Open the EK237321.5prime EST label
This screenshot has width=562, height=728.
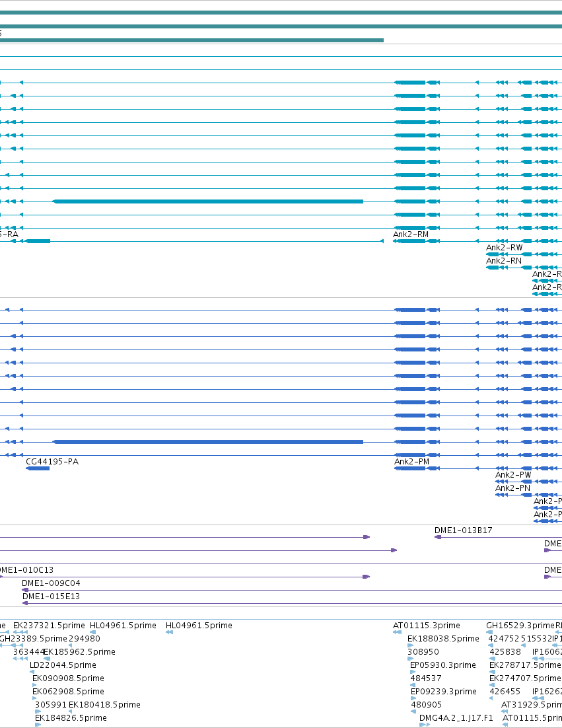[x=49, y=626]
